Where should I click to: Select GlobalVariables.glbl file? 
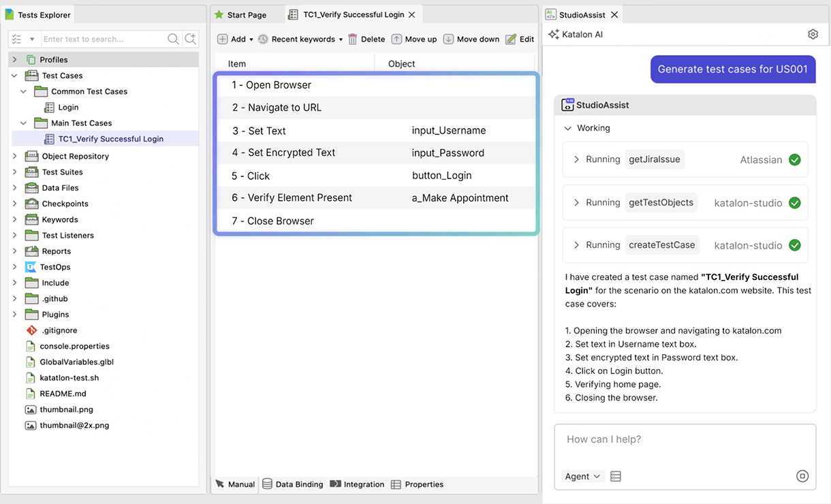point(77,362)
